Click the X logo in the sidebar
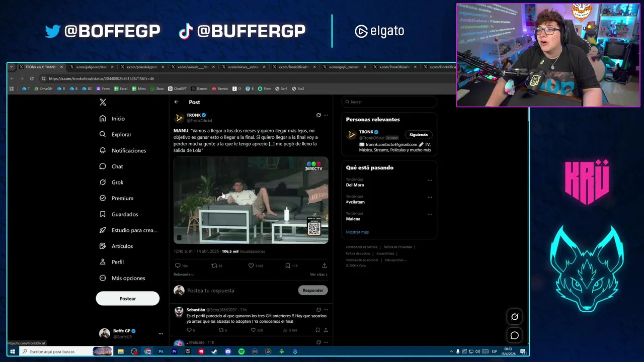The height and width of the screenshot is (362, 644). tap(103, 102)
